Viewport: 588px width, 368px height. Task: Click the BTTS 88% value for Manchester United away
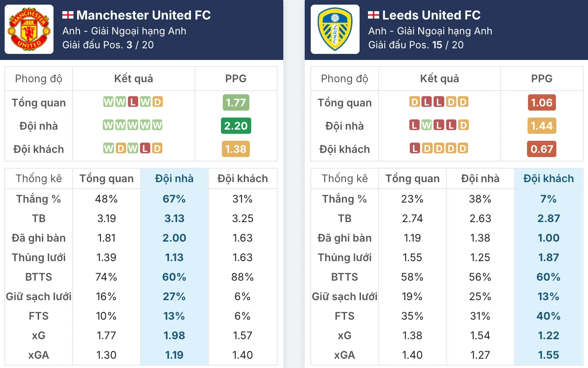243,277
